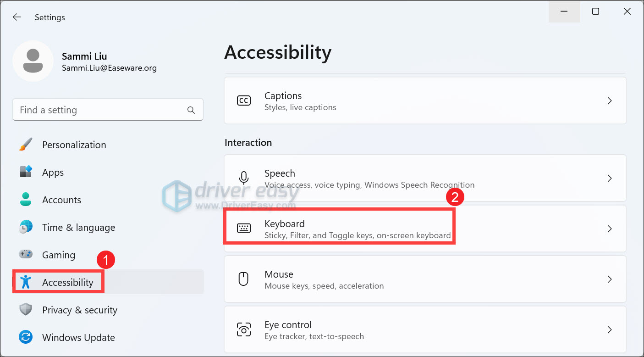Click the Accessibility person icon
644x357 pixels.
click(26, 282)
